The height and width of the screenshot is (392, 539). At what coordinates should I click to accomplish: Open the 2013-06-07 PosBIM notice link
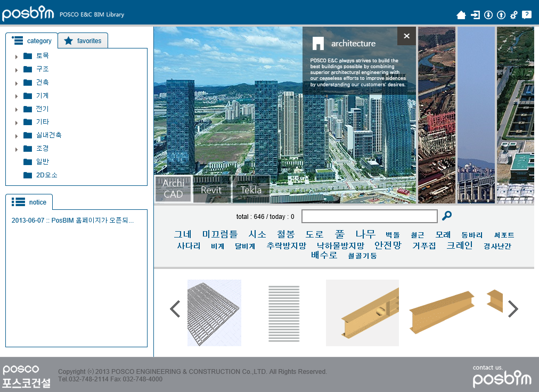click(72, 220)
